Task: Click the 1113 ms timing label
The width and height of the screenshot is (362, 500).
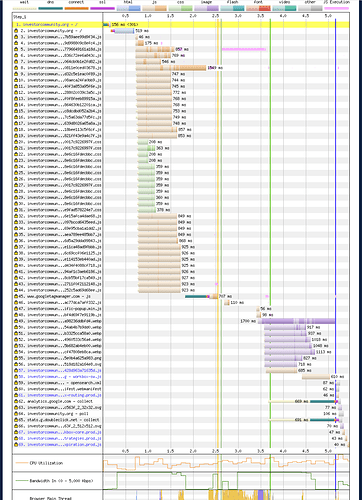Action: tap(324, 352)
